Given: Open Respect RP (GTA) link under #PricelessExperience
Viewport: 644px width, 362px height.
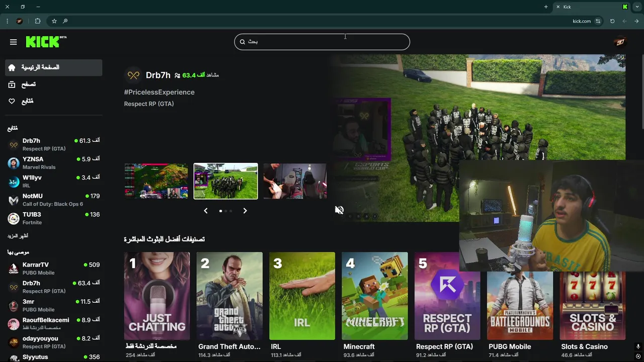Looking at the screenshot, I should click(x=149, y=104).
